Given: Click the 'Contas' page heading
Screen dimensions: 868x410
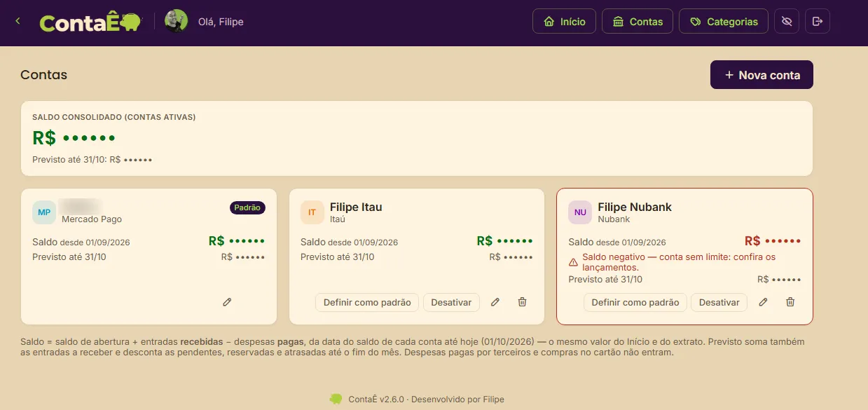Looking at the screenshot, I should point(44,75).
